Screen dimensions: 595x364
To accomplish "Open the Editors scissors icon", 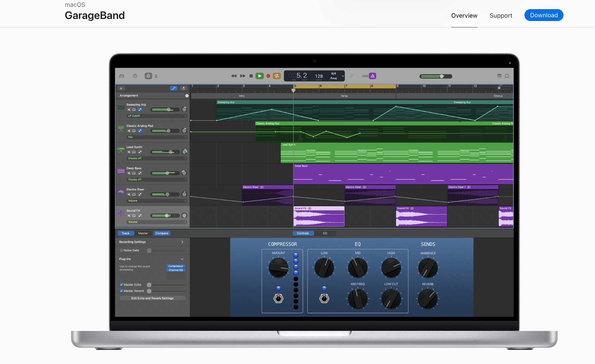I will point(156,76).
